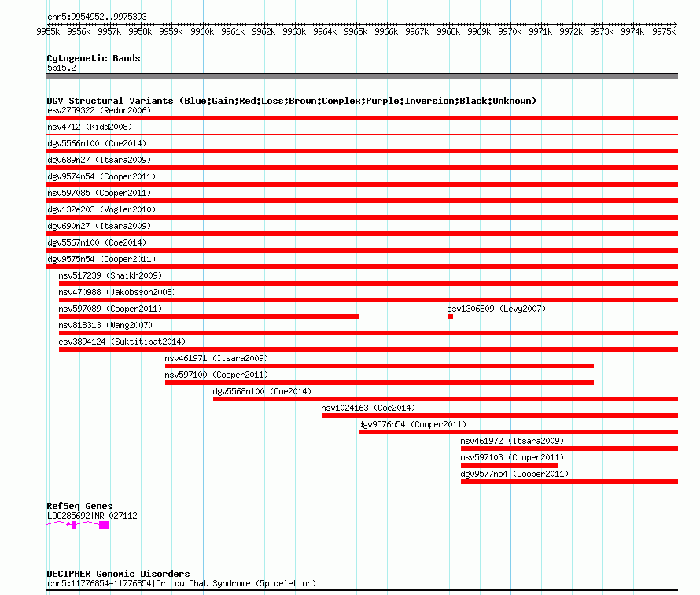Inspect variant nsv597103 (Cooper2011) label
Screen dimensions: 700x595
click(513, 457)
